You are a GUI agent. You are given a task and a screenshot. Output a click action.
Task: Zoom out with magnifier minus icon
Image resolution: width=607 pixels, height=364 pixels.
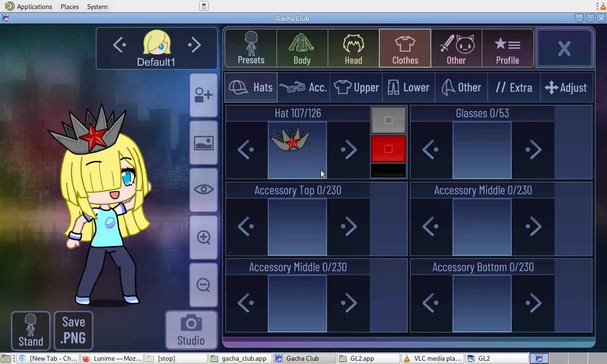click(x=203, y=285)
